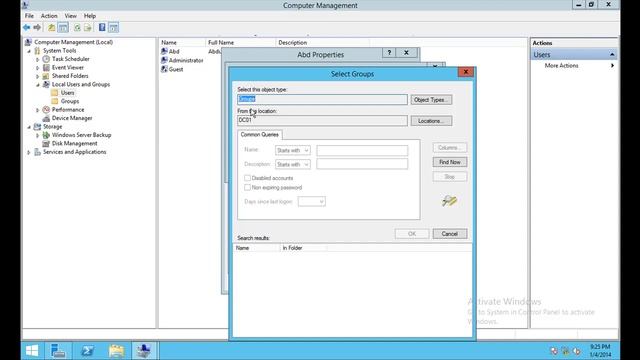
Task: Select Computer Management (Local) root node
Action: [73, 42]
